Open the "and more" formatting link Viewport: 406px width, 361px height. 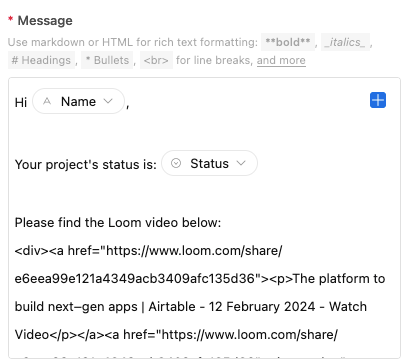[281, 60]
